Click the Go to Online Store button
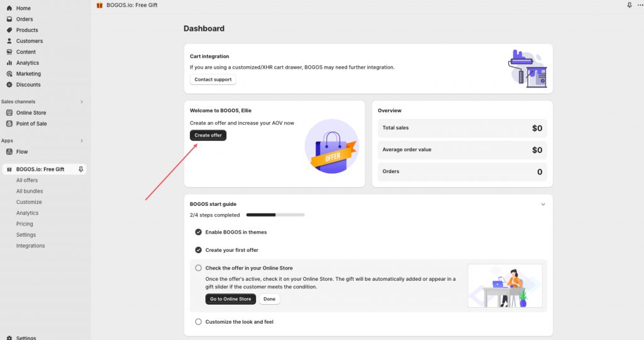 (230, 299)
